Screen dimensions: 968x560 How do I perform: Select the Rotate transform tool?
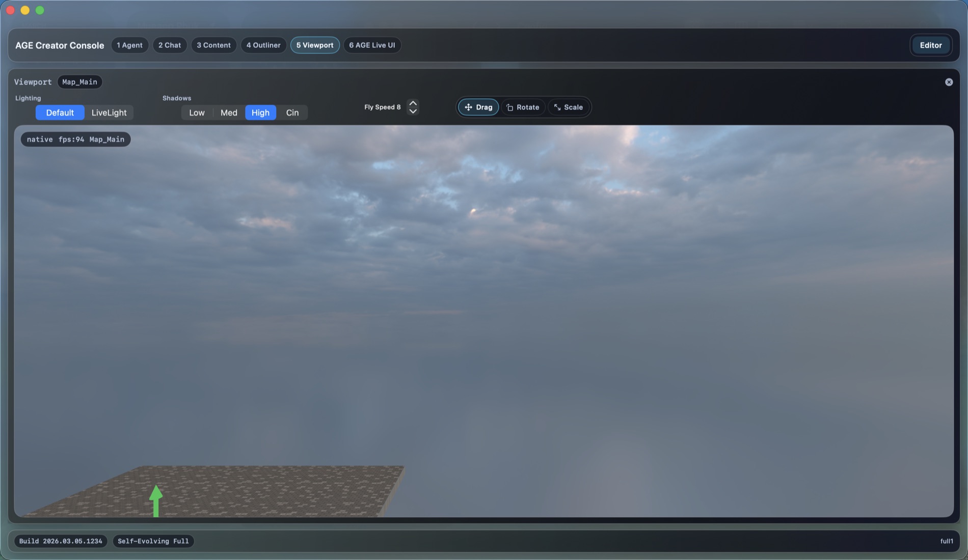coord(523,107)
